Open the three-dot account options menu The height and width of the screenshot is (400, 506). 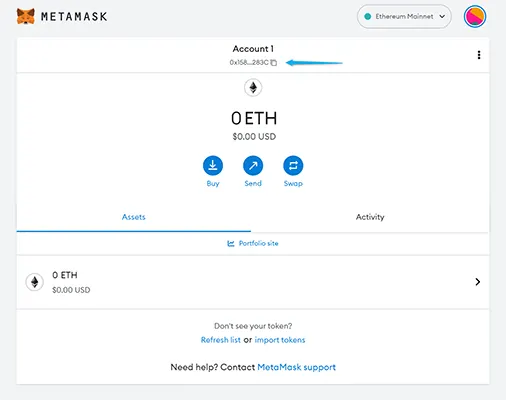479,55
